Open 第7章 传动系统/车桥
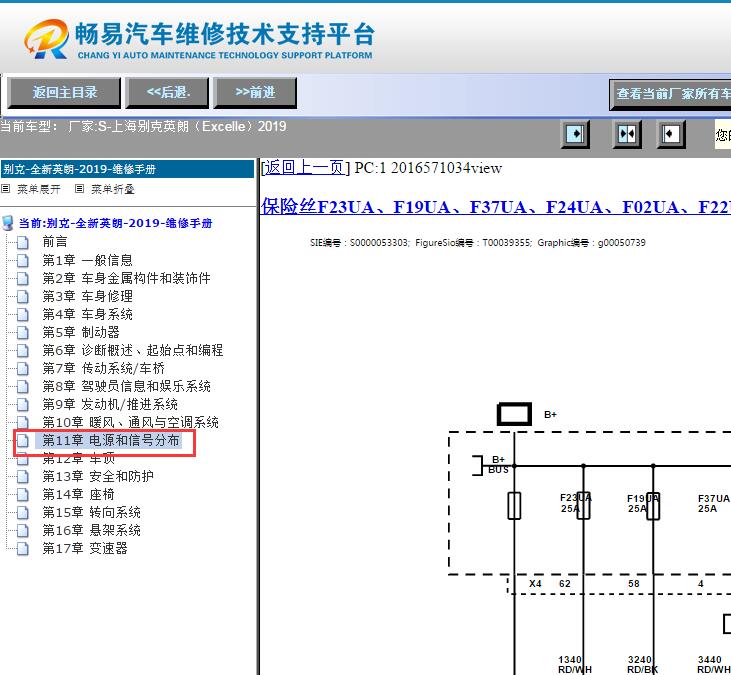This screenshot has width=731, height=675. [104, 368]
